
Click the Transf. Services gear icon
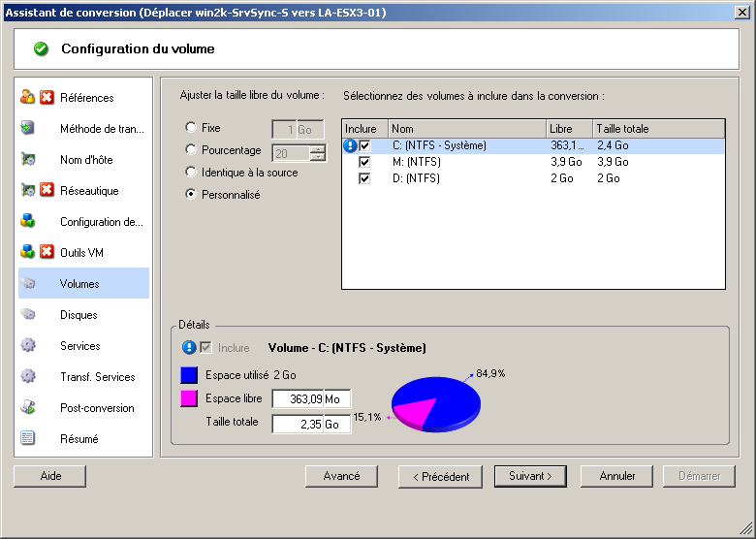(x=27, y=376)
